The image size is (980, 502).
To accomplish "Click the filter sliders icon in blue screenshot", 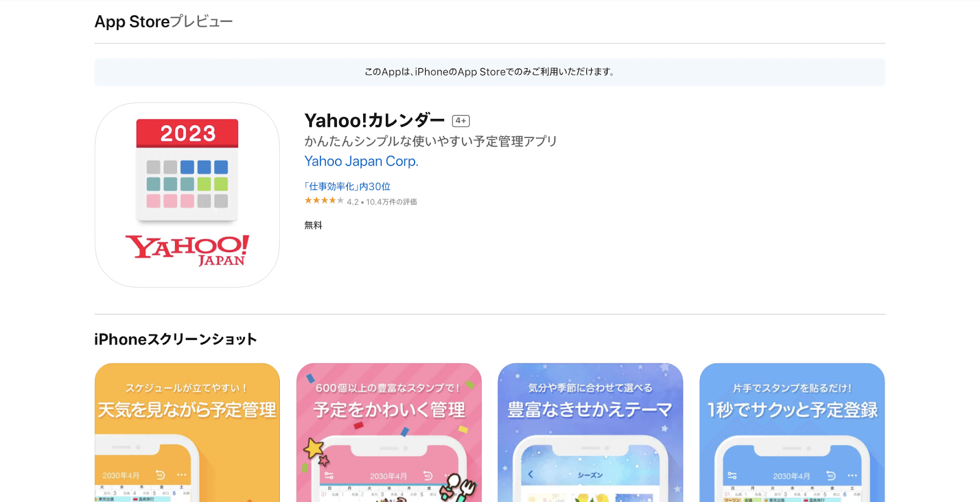I will point(732,476).
